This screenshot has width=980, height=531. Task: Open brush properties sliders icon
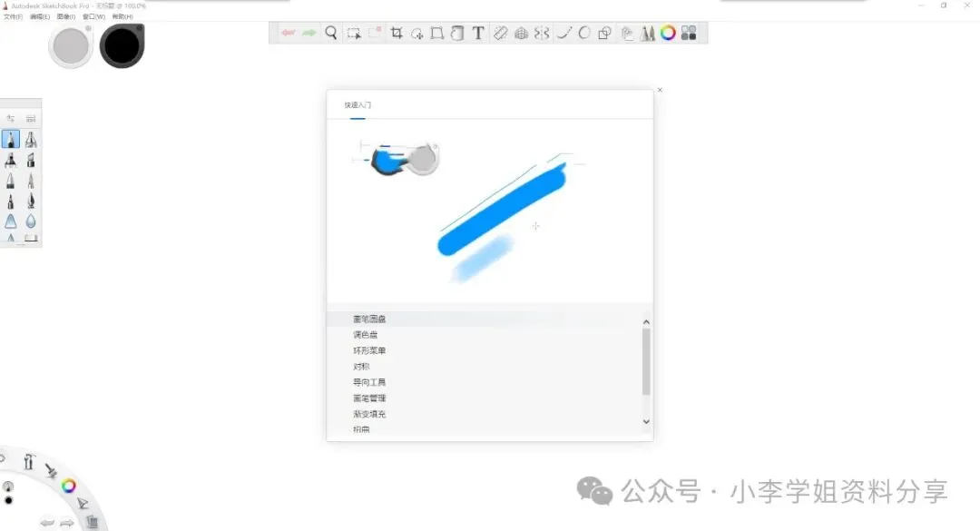click(11, 118)
